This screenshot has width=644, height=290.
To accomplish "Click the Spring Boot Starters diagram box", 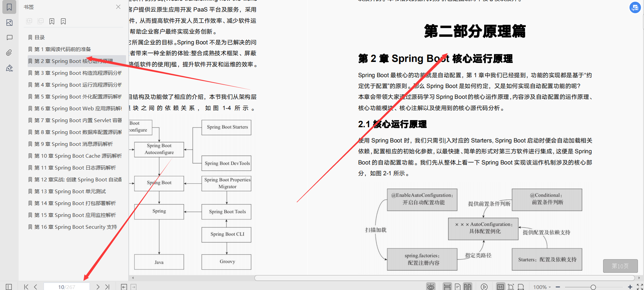I will (x=226, y=128).
